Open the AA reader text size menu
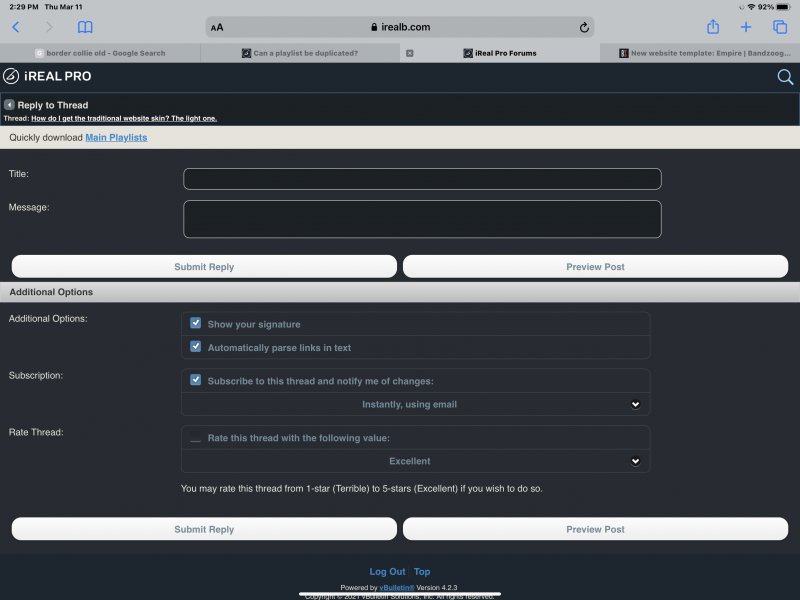Screen dimensions: 800x600 click(217, 27)
